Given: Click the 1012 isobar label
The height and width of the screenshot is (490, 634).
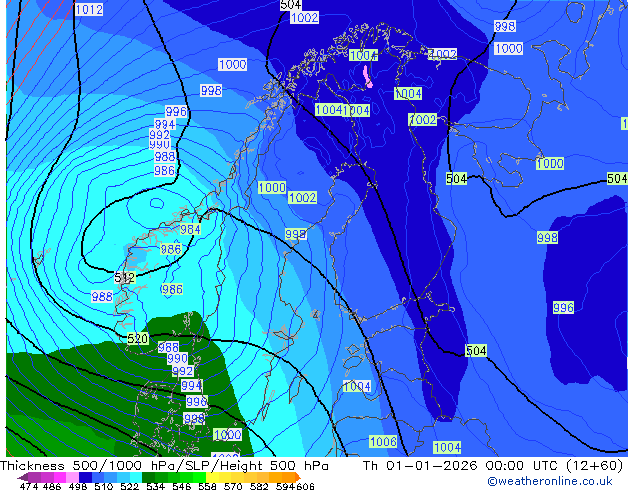Looking at the screenshot, I should point(89,10).
